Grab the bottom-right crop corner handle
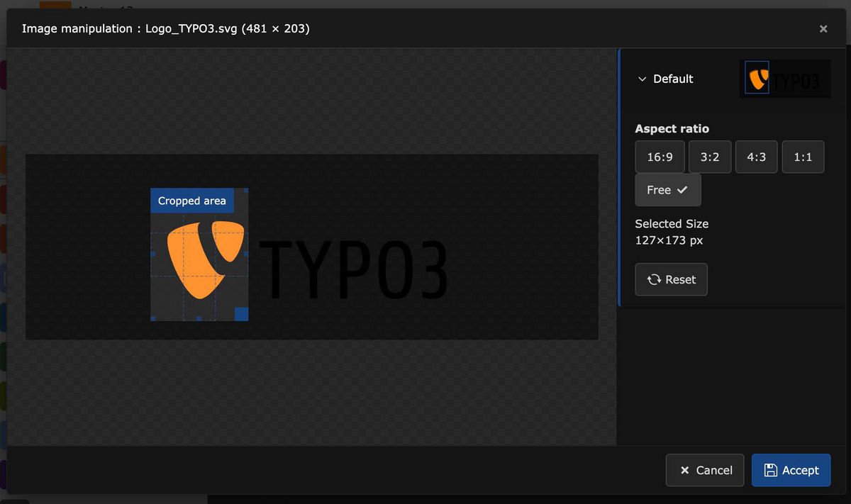The image size is (851, 504). click(x=241, y=314)
